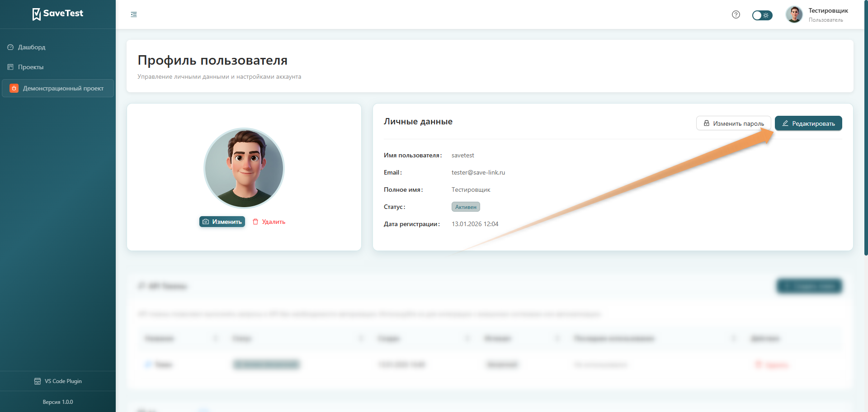Click the SaveTest logo in sidebar
Image resolution: width=868 pixels, height=412 pixels.
tap(58, 14)
